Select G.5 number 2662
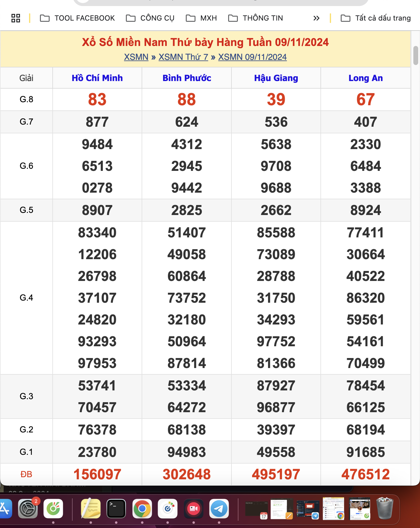This screenshot has height=528, width=420. (276, 210)
